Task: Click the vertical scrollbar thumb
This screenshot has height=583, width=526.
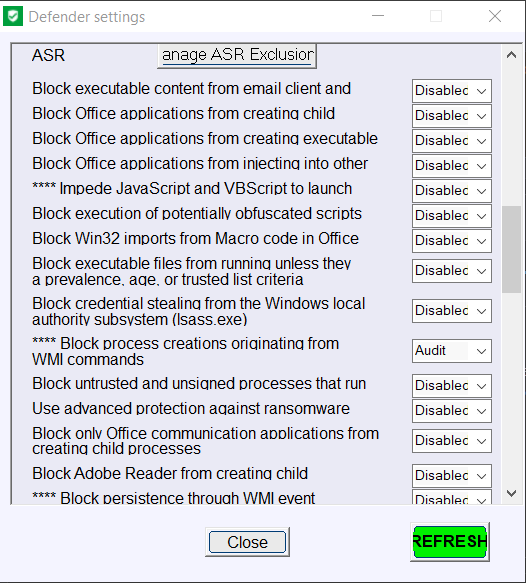Action: [512, 249]
